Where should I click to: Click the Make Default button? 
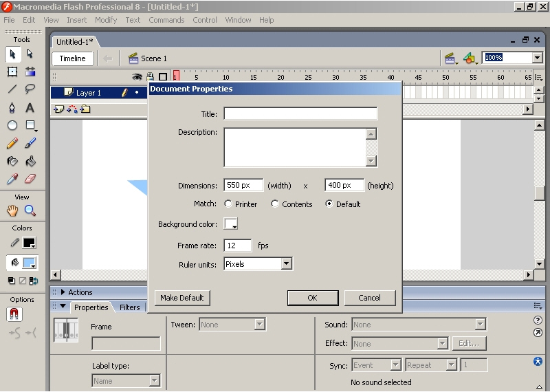[x=182, y=298]
